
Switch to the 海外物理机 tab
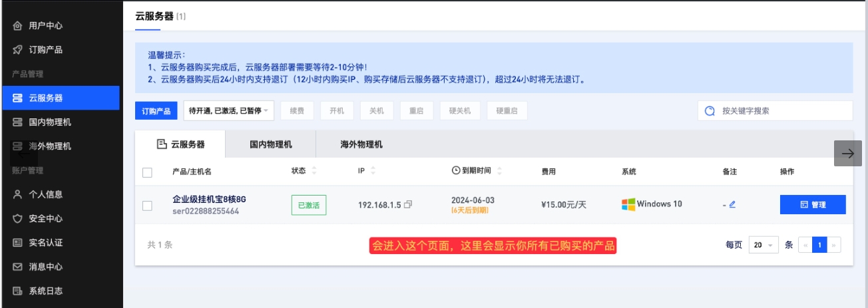click(x=361, y=144)
